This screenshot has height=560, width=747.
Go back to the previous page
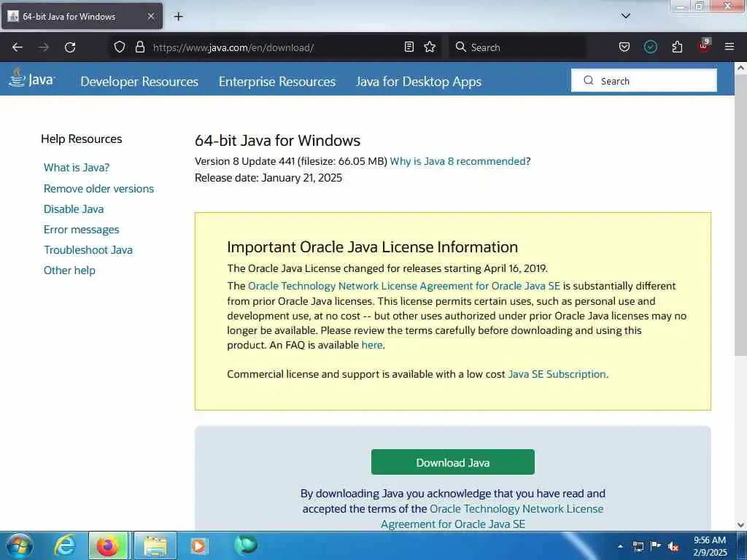pyautogui.click(x=18, y=47)
